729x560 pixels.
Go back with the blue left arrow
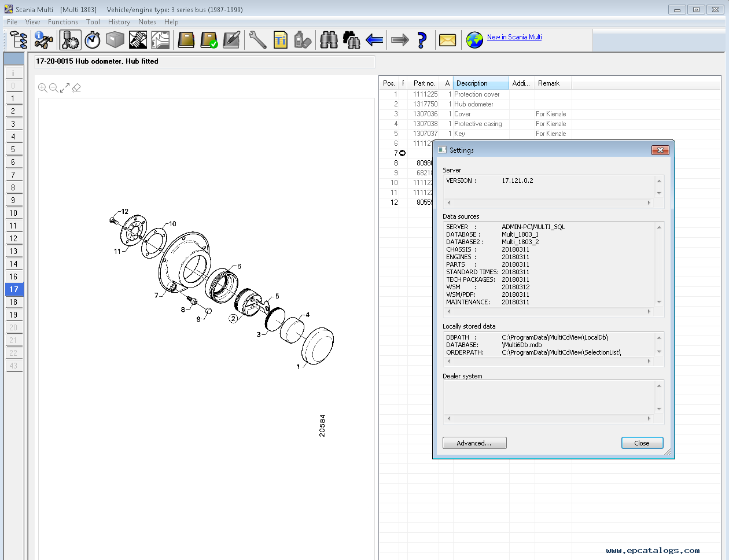tap(374, 40)
